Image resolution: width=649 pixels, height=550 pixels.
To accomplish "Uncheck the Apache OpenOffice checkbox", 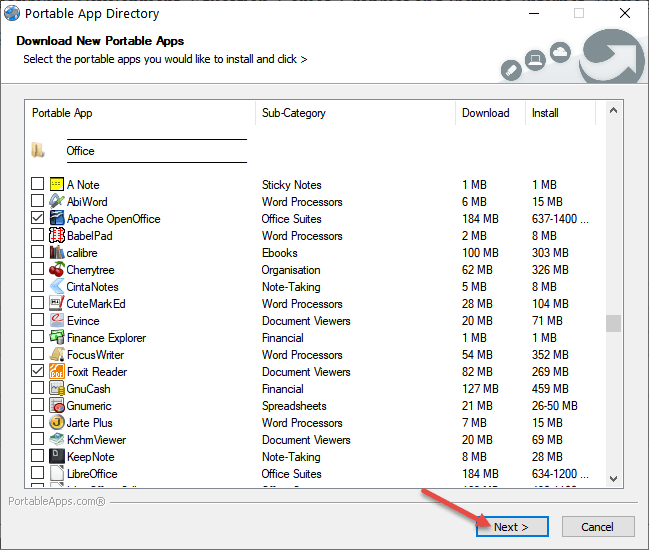I will [38, 217].
